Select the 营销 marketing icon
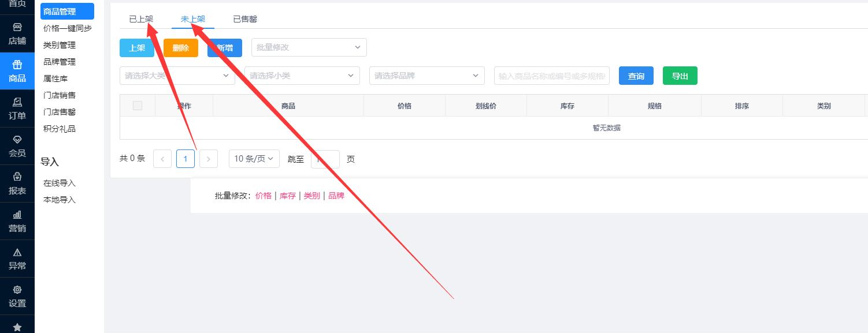868x333 pixels. tap(17, 221)
